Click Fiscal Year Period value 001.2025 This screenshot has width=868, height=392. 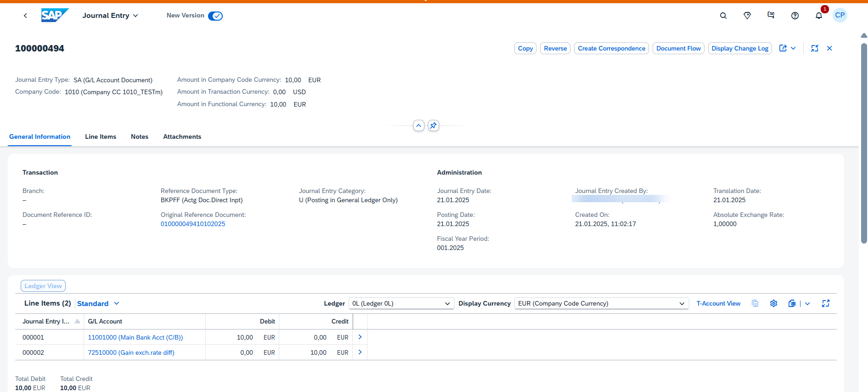pos(450,248)
